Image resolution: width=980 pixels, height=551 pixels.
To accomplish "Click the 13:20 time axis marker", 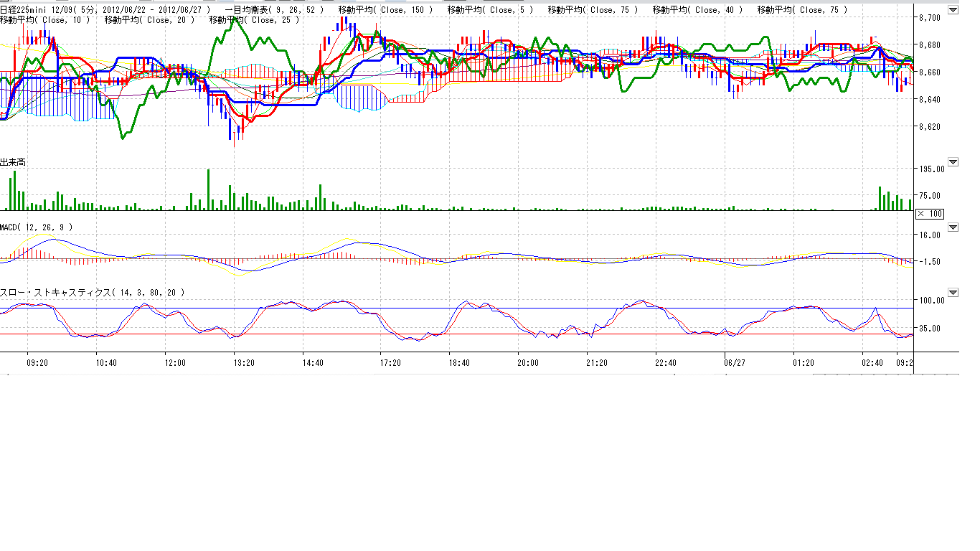I will tap(244, 363).
